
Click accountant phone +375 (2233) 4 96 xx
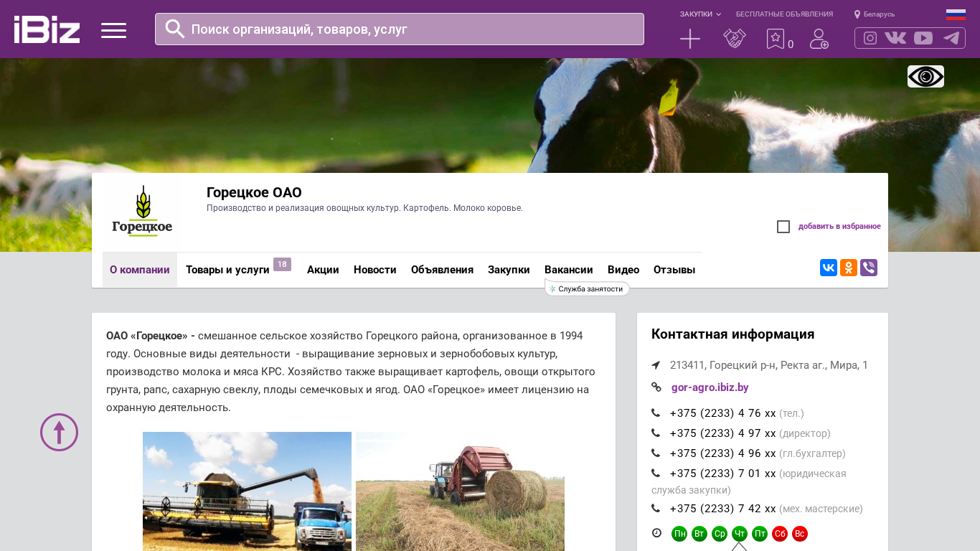pyautogui.click(x=723, y=453)
